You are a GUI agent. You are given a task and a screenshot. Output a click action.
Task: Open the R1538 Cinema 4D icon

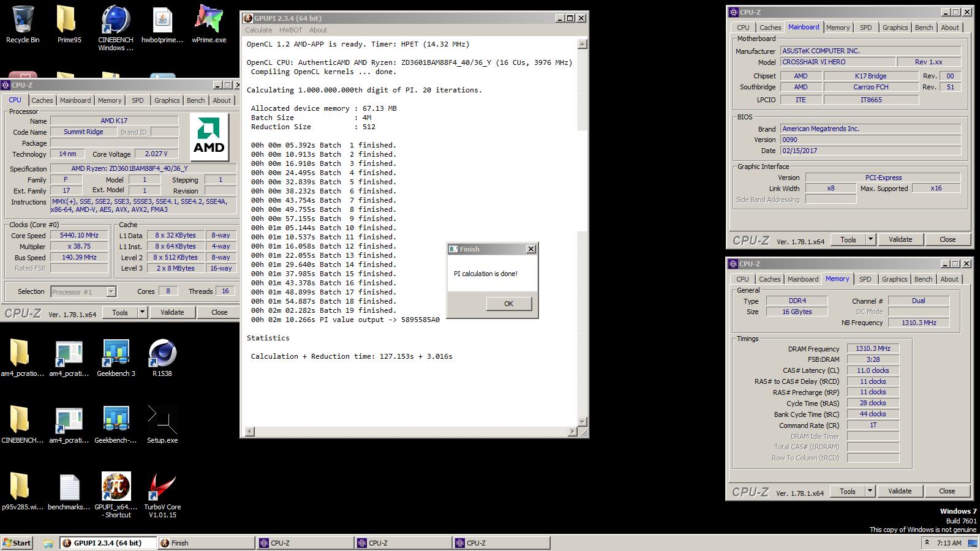[x=162, y=354]
